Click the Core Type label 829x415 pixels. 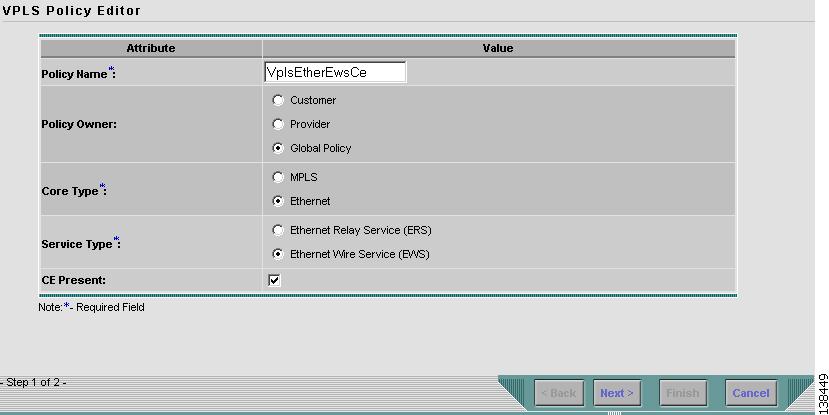pos(74,190)
